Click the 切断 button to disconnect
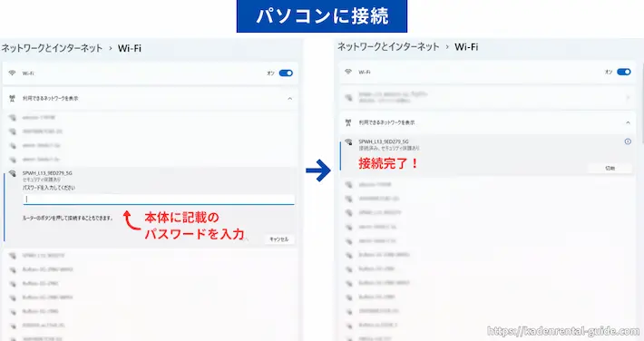The width and height of the screenshot is (644, 341). 610,168
